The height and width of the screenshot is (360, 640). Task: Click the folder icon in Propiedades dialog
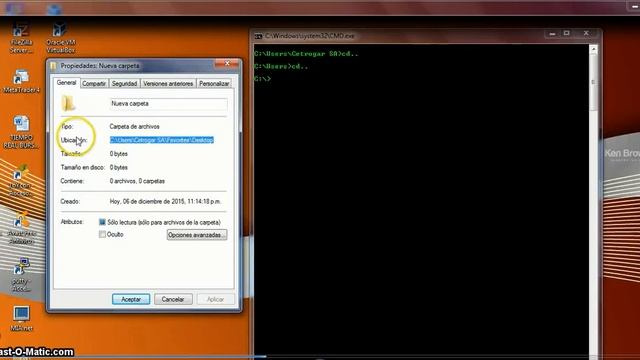(68, 103)
